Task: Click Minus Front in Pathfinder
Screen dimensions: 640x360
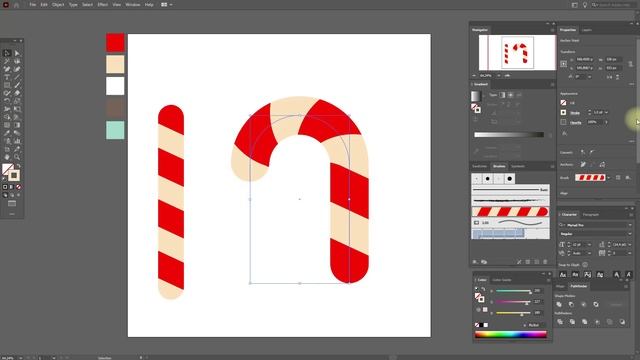Action: point(571,304)
